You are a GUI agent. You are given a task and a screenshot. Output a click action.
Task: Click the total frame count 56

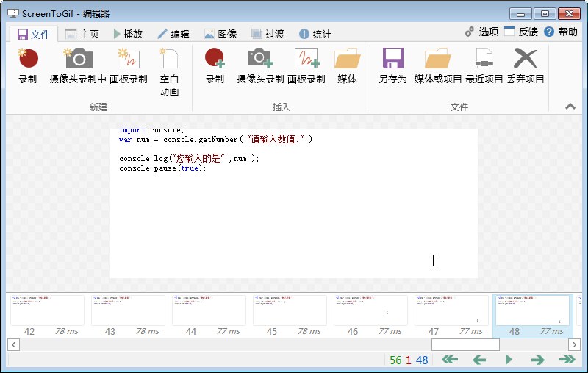(395, 360)
